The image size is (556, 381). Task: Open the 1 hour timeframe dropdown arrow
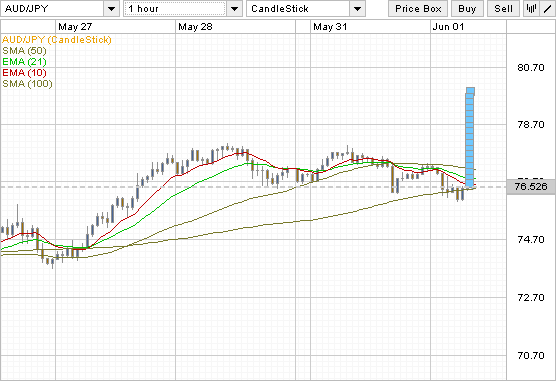click(234, 9)
